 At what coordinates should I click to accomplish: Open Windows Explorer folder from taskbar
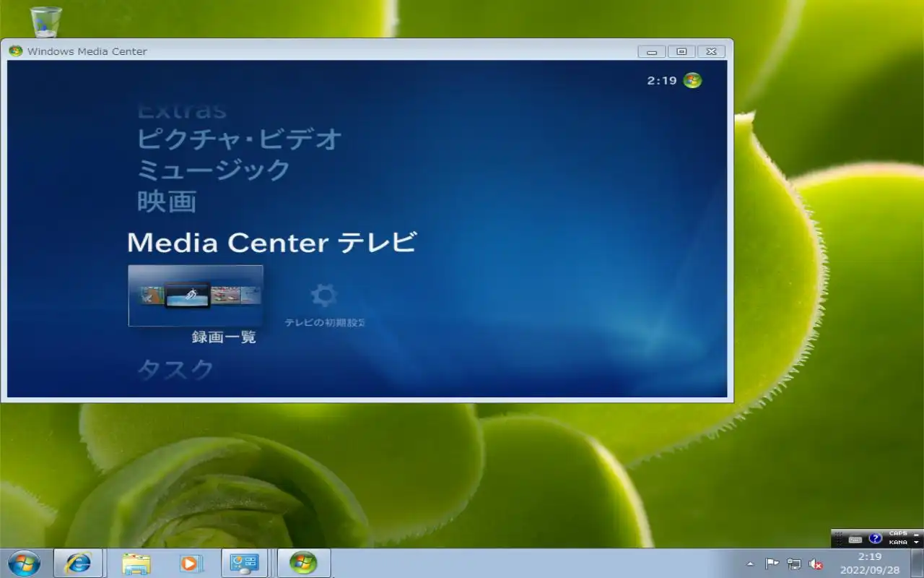pyautogui.click(x=136, y=563)
